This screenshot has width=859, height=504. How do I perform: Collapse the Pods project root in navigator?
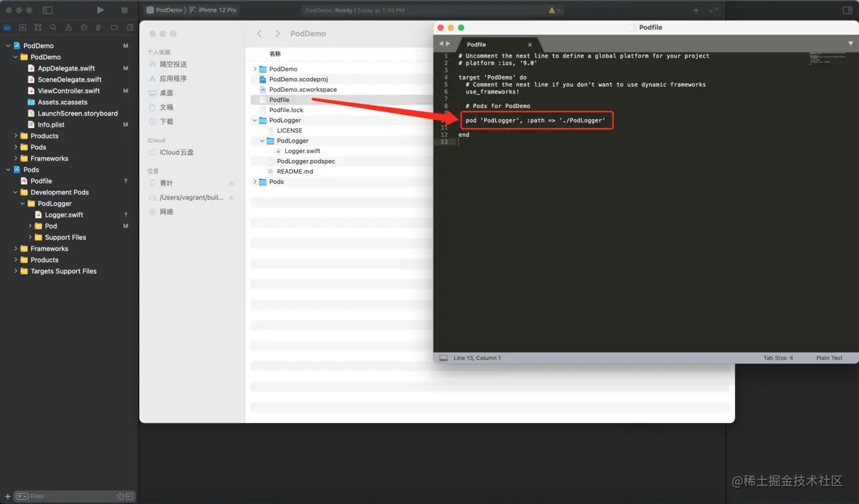pos(8,170)
